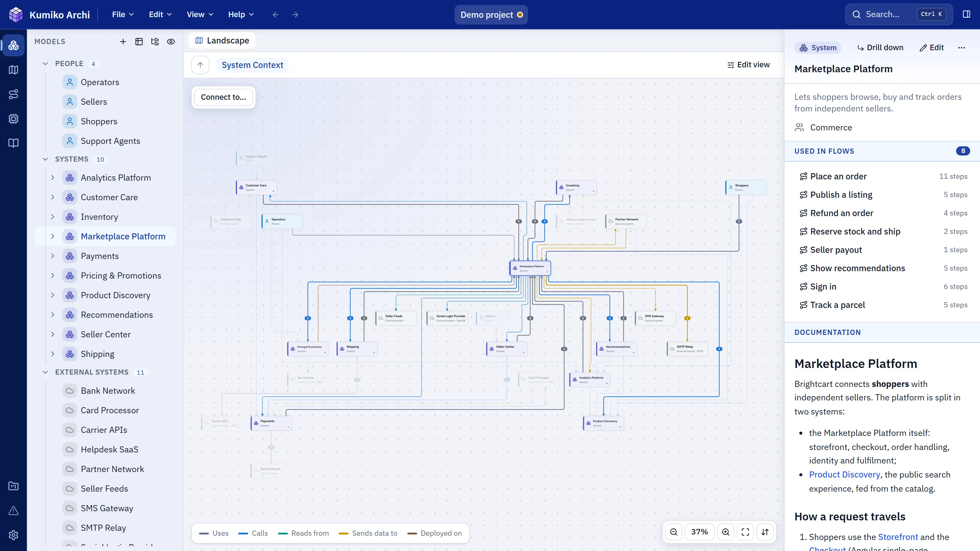Image resolution: width=980 pixels, height=551 pixels.
Task: Toggle the Sends data to legend filter
Action: coord(368,533)
